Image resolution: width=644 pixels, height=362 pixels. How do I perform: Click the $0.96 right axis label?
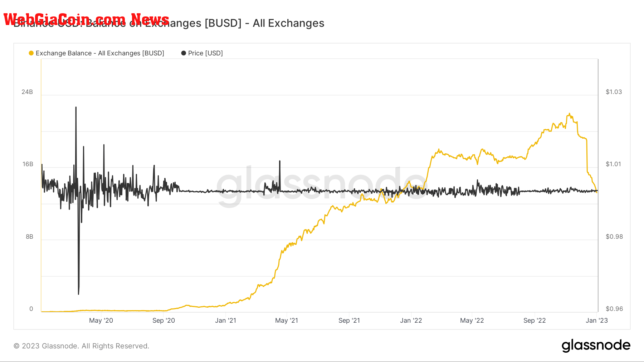coord(614,309)
